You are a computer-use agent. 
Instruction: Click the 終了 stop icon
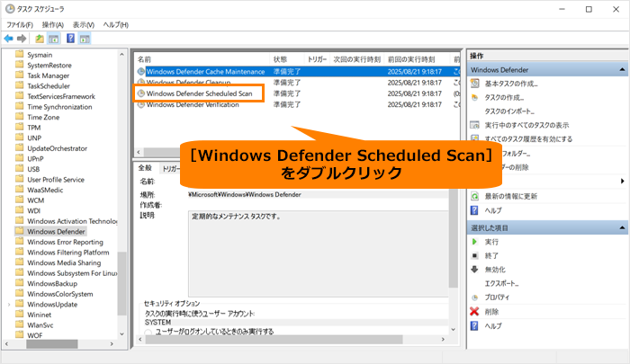point(474,255)
